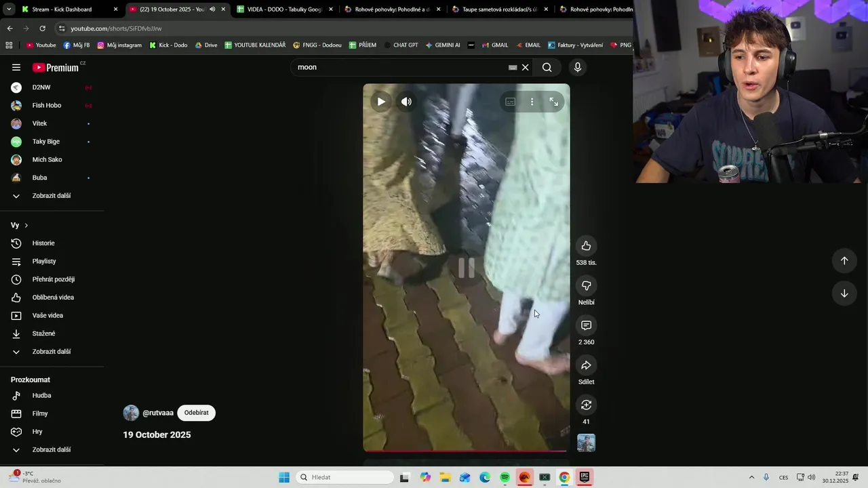Go to next Short with down arrow

pyautogui.click(x=844, y=293)
